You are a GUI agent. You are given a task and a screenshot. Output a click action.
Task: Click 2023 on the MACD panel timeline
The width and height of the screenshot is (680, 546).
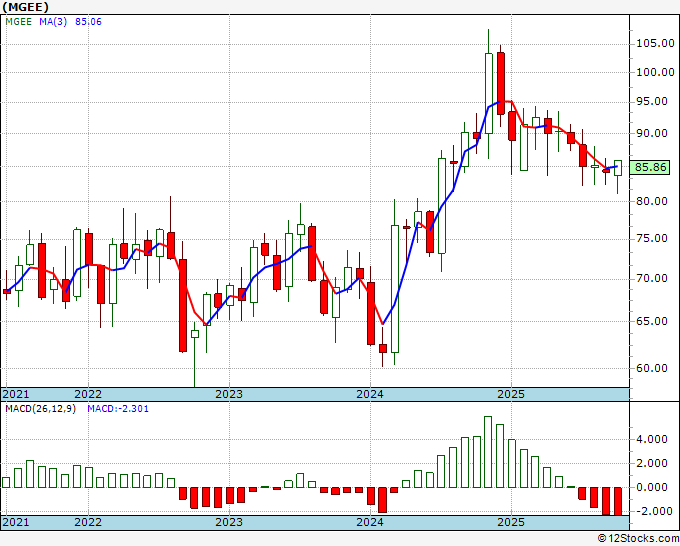(229, 522)
